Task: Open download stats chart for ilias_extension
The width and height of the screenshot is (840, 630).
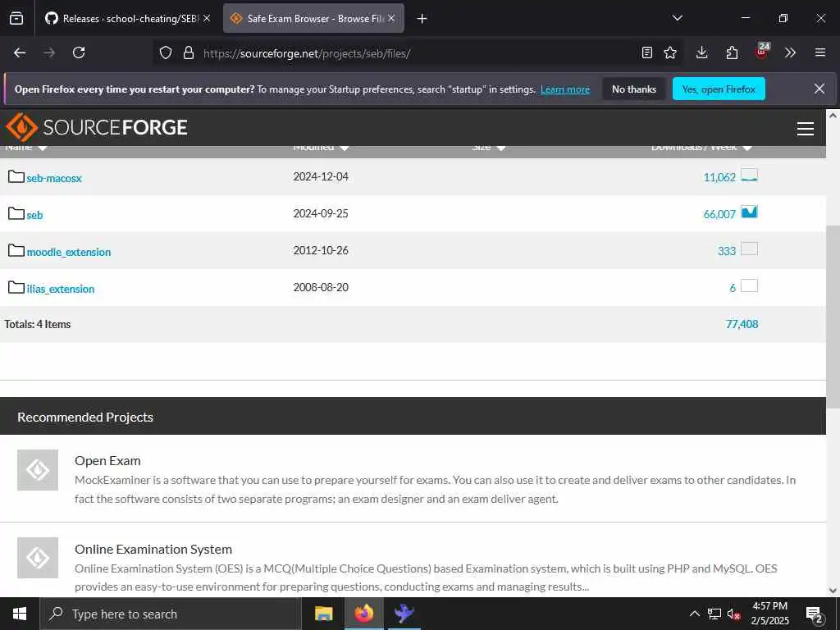Action: pyautogui.click(x=749, y=286)
